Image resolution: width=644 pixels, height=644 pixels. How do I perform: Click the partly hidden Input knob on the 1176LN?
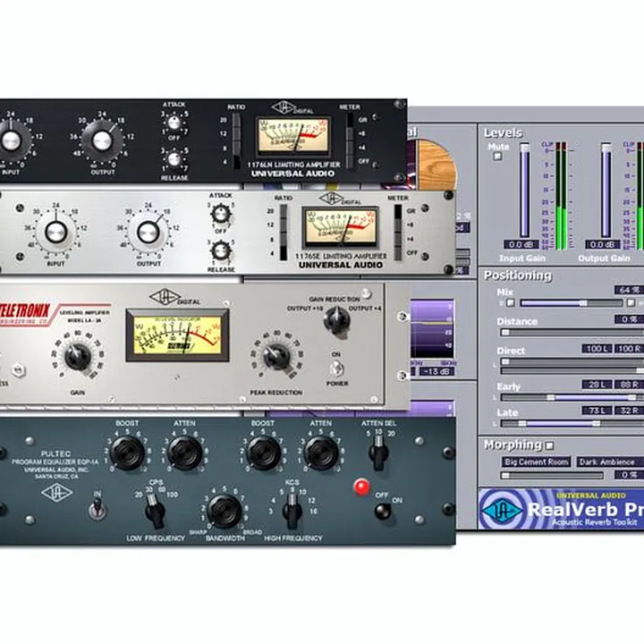[x=11, y=140]
